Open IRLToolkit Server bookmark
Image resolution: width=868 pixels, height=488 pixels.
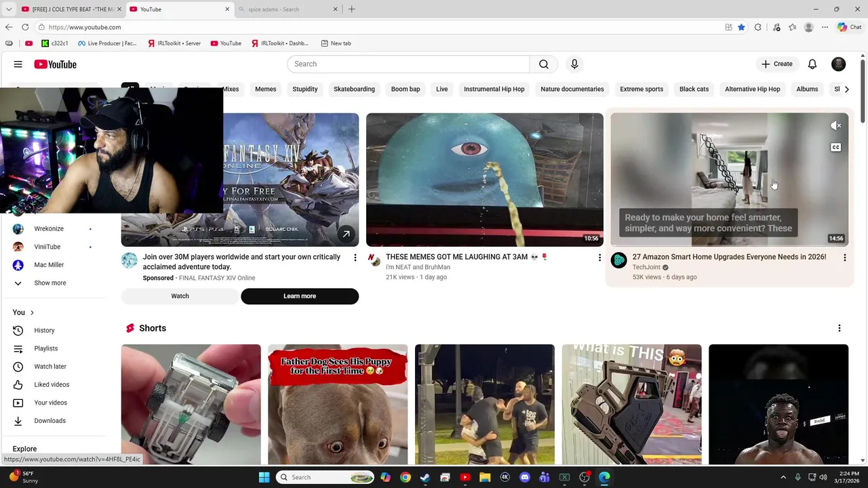pos(173,43)
